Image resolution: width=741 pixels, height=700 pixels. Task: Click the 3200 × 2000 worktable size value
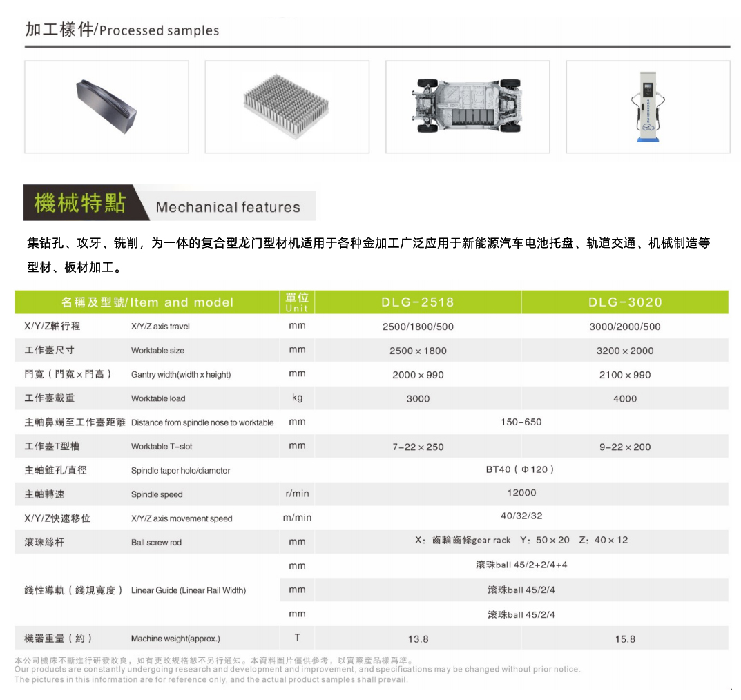tap(625, 351)
